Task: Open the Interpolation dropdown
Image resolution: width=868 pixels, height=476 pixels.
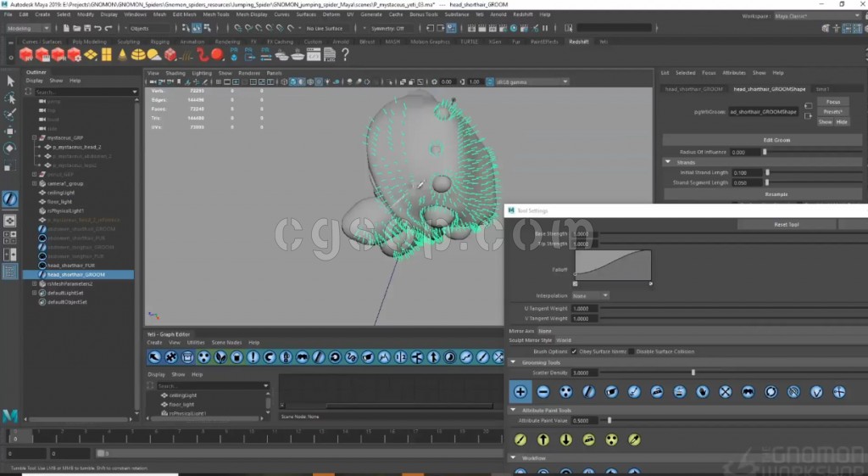Action: coord(590,295)
